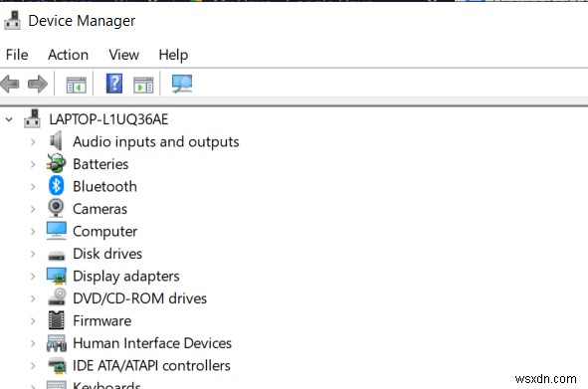The height and width of the screenshot is (389, 588).
Task: Select Audio inputs and outputs label
Action: coord(156,142)
